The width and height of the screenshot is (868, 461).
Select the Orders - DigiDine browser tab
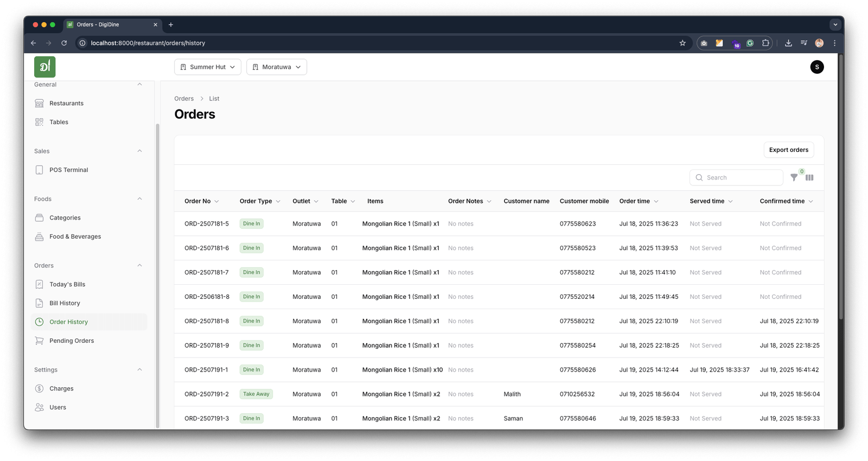pos(112,24)
